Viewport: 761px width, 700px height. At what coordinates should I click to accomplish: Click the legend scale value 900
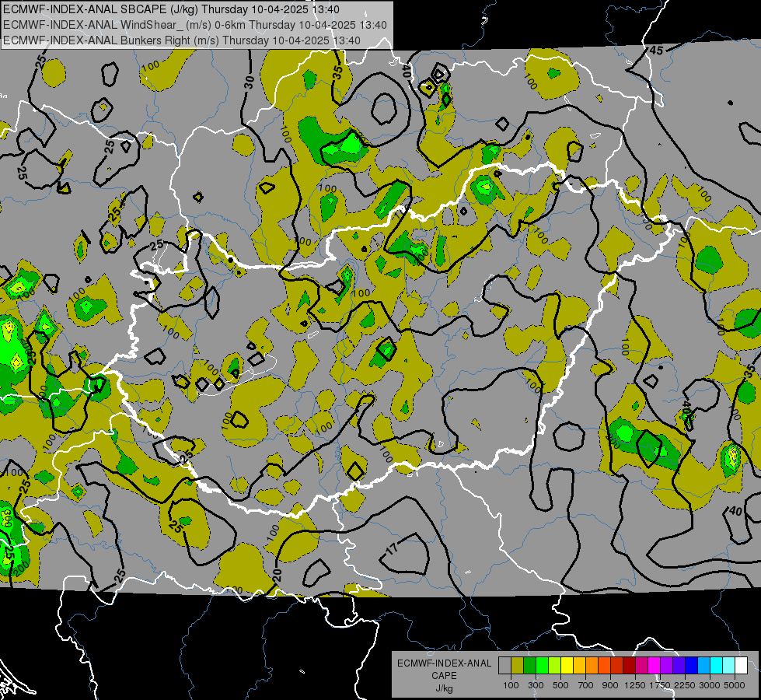click(x=610, y=686)
